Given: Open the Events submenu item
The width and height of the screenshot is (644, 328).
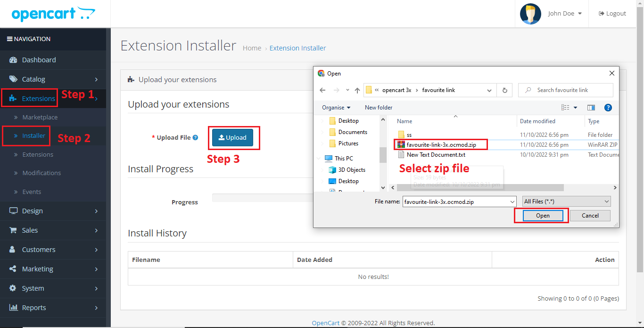Looking at the screenshot, I should pos(32,192).
